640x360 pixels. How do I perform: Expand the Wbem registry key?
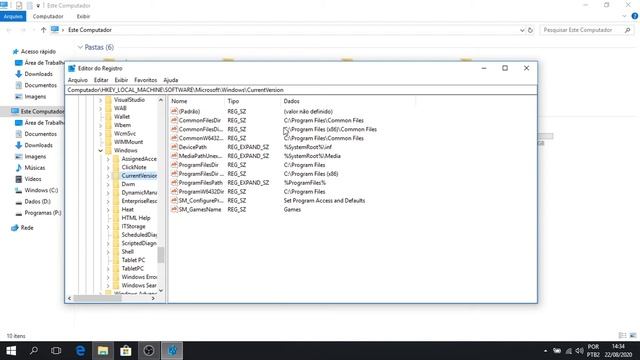click(x=100, y=125)
